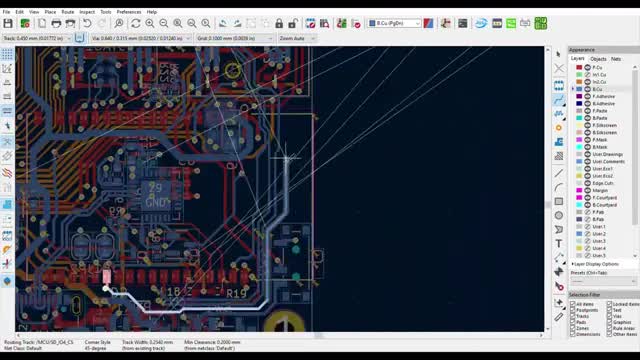Screen dimensions: 640x360
Task: Toggle visibility of In1.Cu layer
Action: pyautogui.click(x=588, y=75)
